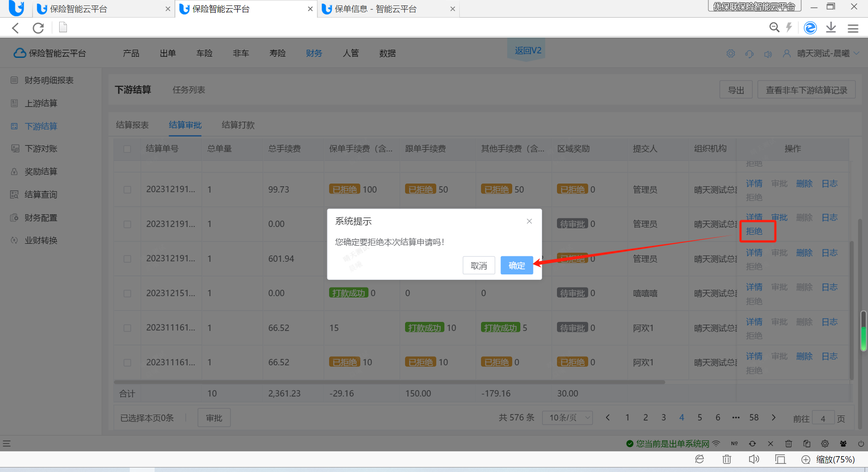The height and width of the screenshot is (472, 868).
Task: Check the last 阿欢1 row checkbox
Action: tap(127, 363)
